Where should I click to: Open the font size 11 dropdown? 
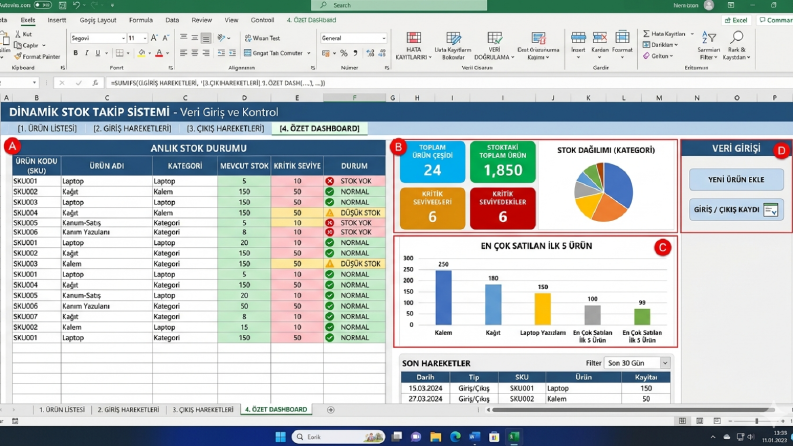pyautogui.click(x=145, y=38)
